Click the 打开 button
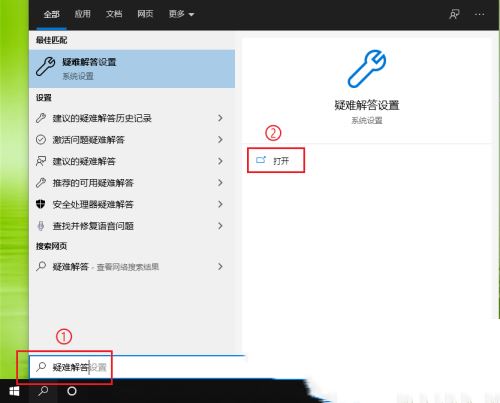Image resolution: width=500 pixels, height=403 pixels. (x=276, y=161)
